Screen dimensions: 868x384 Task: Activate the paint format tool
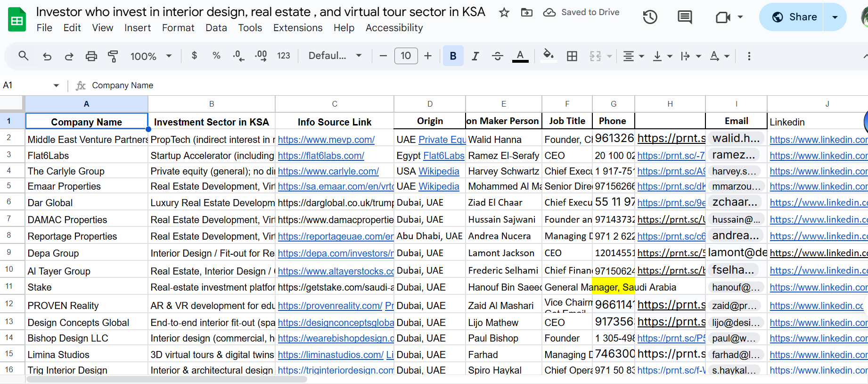113,56
